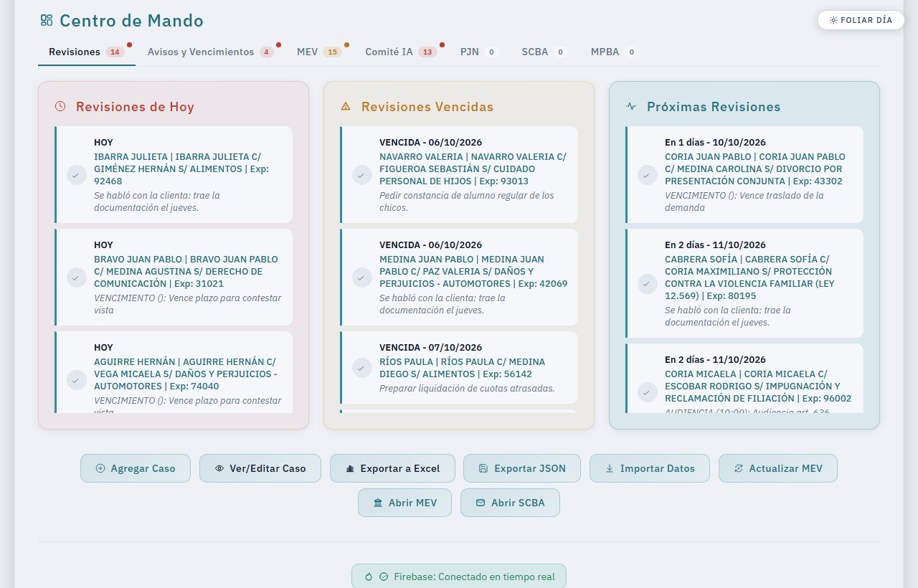This screenshot has width=918, height=588.
Task: Click the Firebase connection status badge
Action: pos(459,576)
